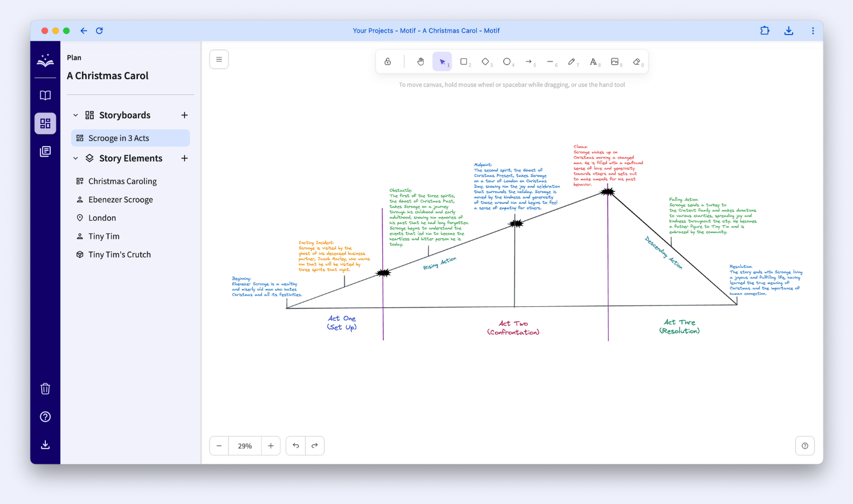853x504 pixels.
Task: Select the Hand pan tool
Action: pyautogui.click(x=421, y=61)
